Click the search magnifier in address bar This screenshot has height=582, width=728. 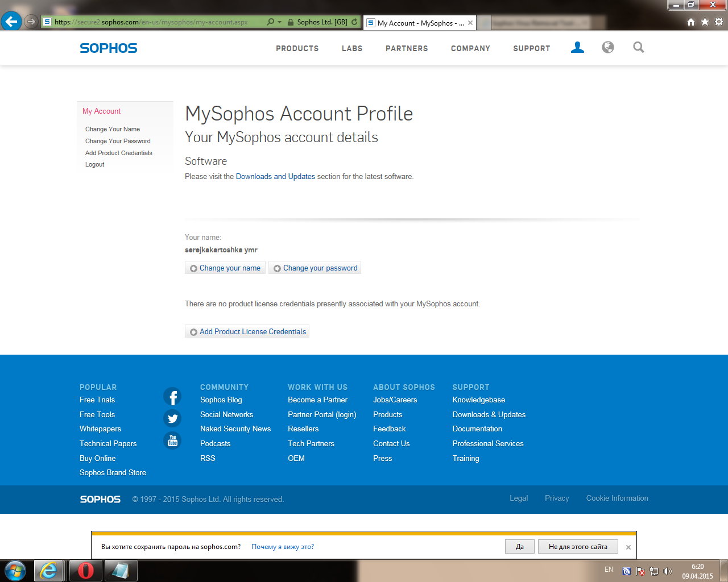[x=271, y=22]
